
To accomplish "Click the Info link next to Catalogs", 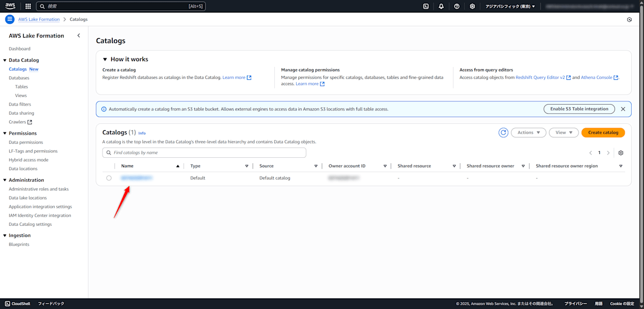I will pyautogui.click(x=142, y=133).
